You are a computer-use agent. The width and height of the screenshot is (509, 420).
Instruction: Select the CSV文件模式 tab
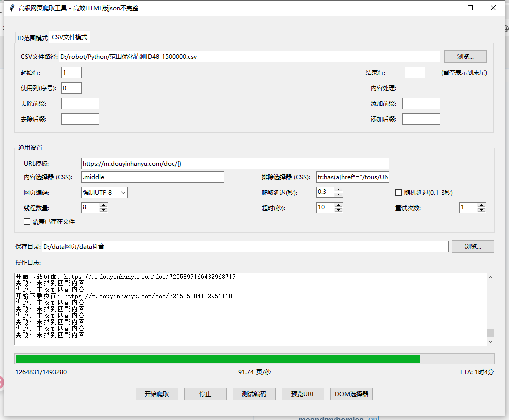tap(69, 37)
